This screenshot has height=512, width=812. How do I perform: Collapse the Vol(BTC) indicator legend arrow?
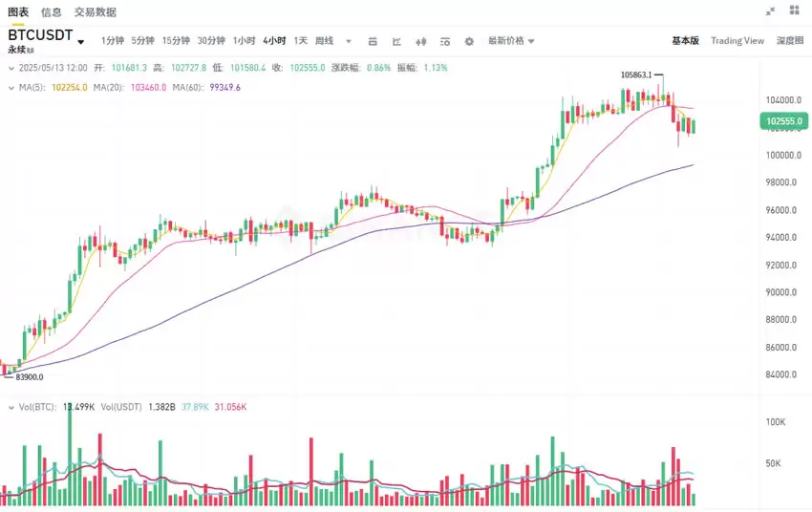click(10, 407)
